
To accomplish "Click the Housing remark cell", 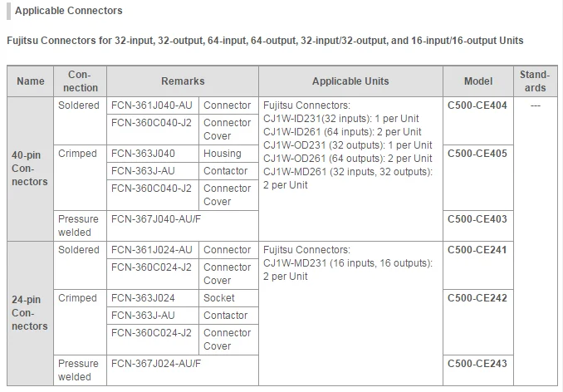I will pos(222,154).
